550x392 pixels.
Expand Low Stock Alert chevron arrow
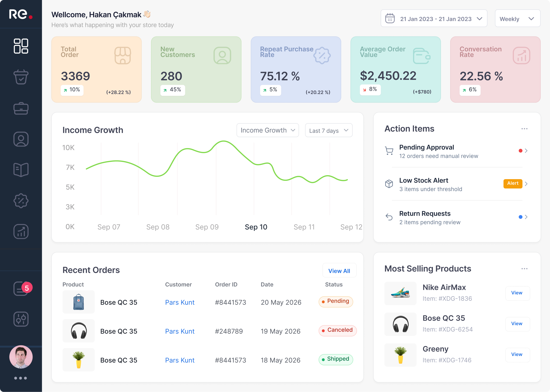526,184
